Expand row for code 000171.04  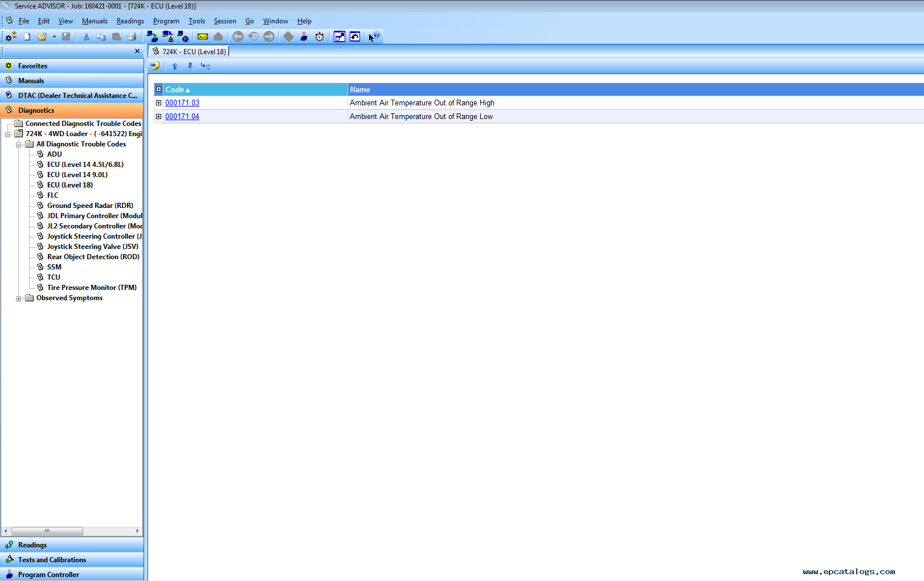159,117
